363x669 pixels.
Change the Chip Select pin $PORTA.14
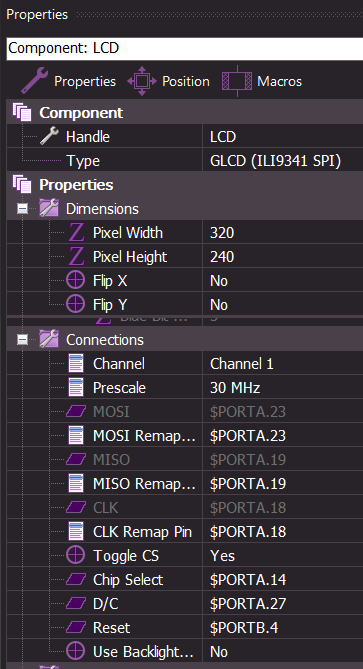(283, 579)
